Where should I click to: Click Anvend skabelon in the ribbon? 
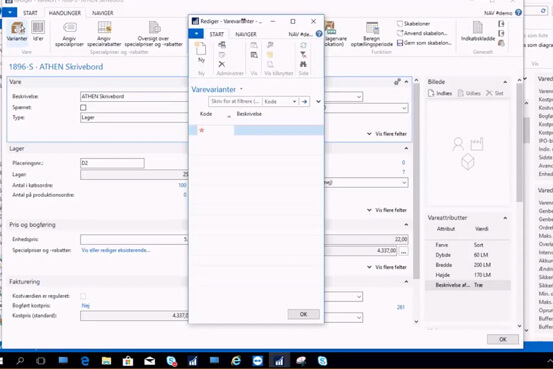422,33
